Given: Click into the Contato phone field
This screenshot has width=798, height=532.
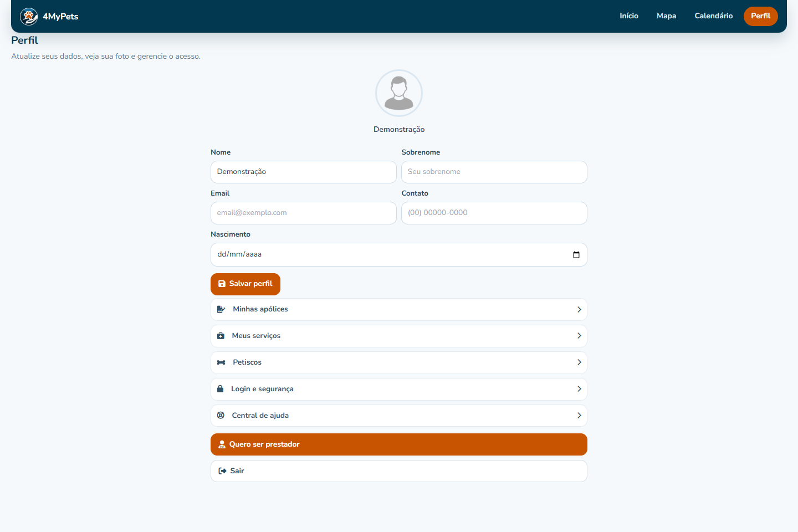Looking at the screenshot, I should (494, 213).
